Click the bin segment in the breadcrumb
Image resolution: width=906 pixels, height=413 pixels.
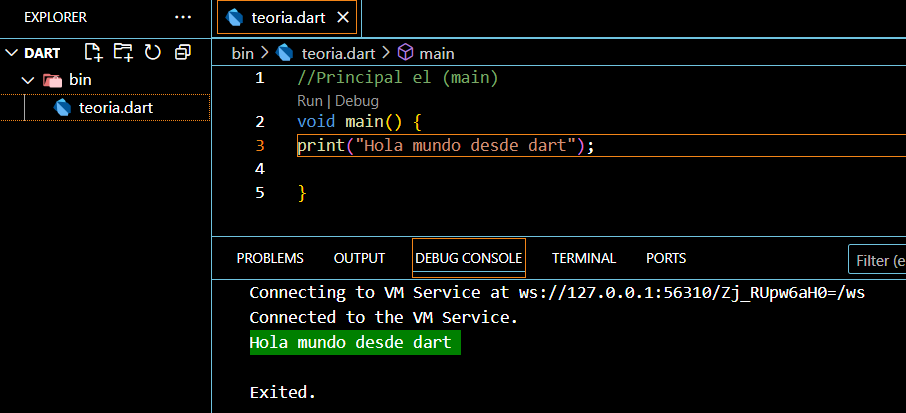coord(242,53)
